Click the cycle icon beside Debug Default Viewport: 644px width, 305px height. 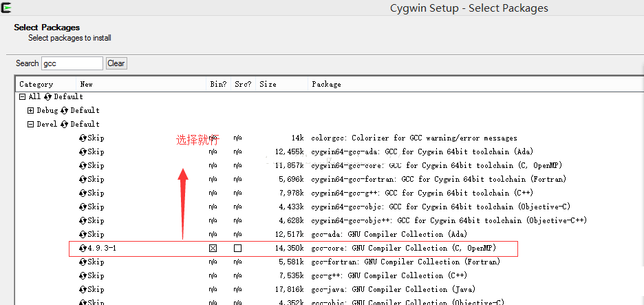pos(64,111)
